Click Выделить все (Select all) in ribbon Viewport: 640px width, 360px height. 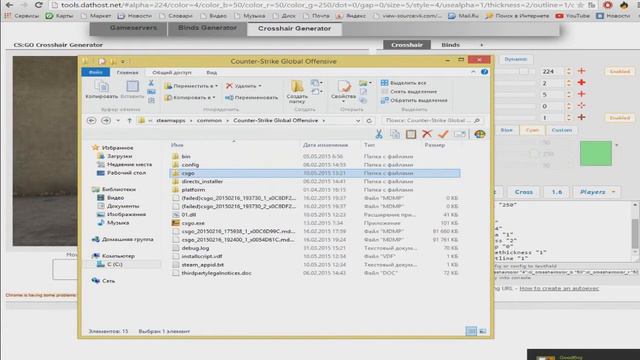coord(403,83)
